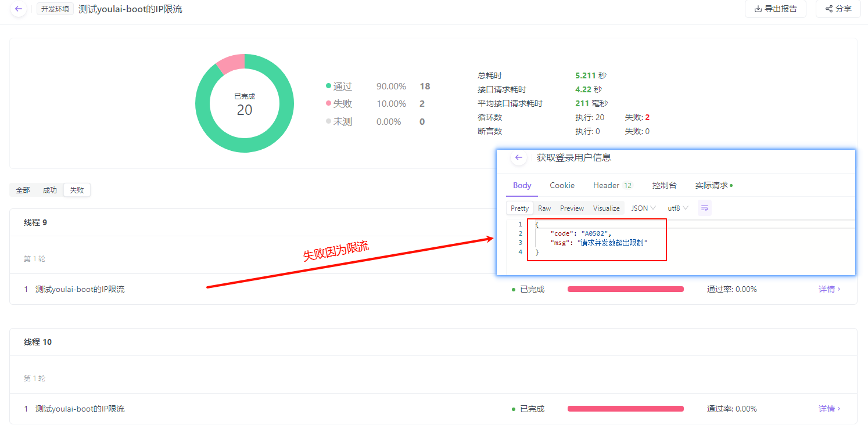This screenshot has width=868, height=429.
Task: Click the 90.00% pass percentage
Action: click(x=391, y=86)
